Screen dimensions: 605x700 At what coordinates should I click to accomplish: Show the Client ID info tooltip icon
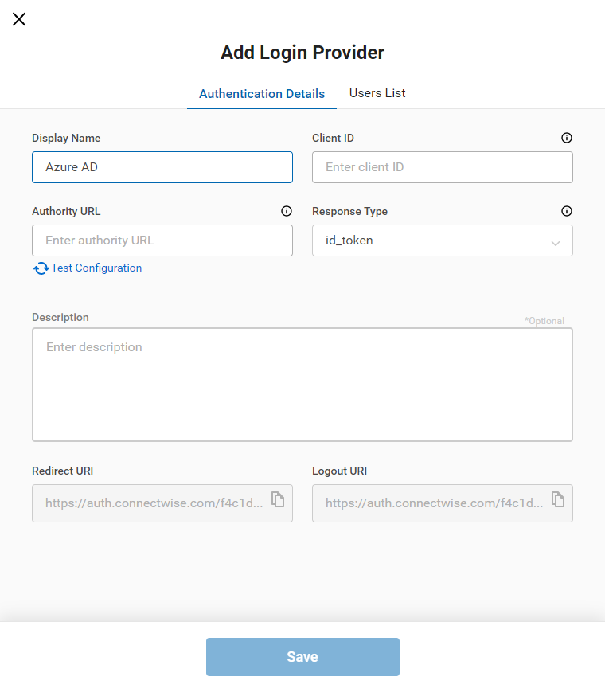point(567,138)
